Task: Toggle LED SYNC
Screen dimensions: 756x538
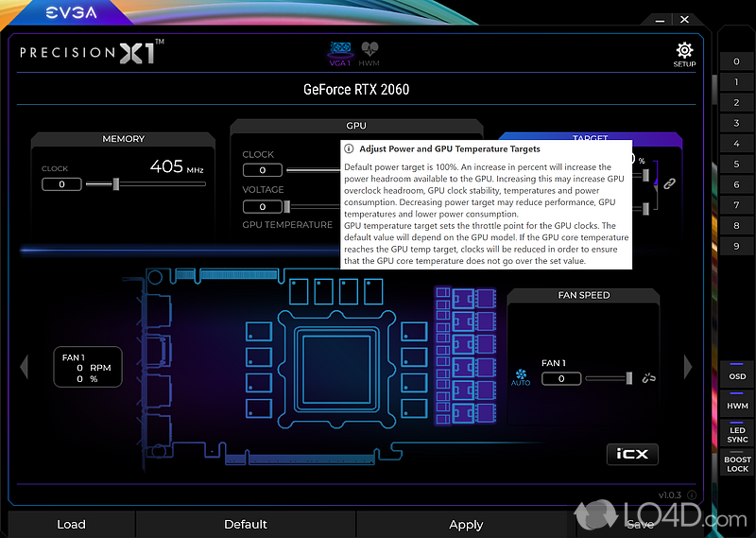Action: 737,433
